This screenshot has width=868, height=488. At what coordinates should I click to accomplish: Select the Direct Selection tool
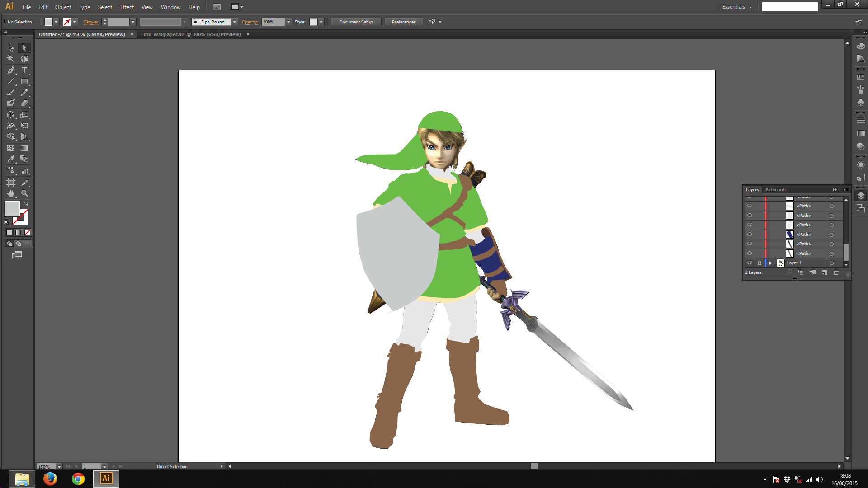(24, 47)
